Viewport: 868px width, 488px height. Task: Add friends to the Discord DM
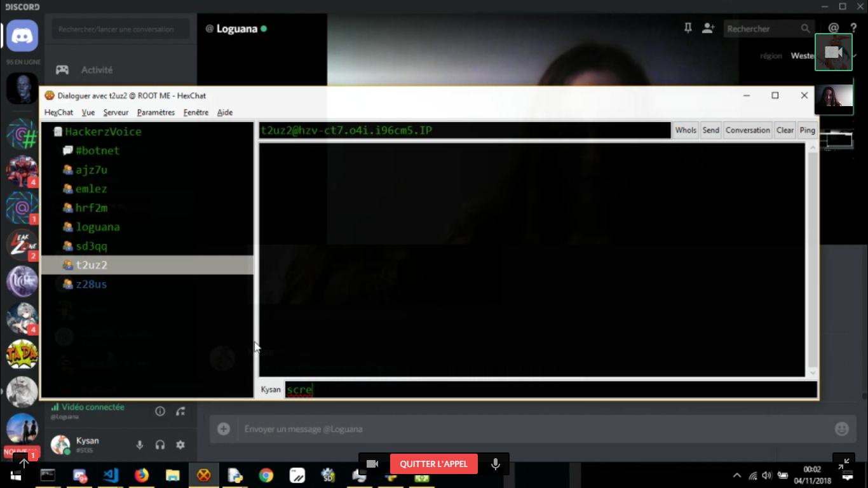point(708,29)
